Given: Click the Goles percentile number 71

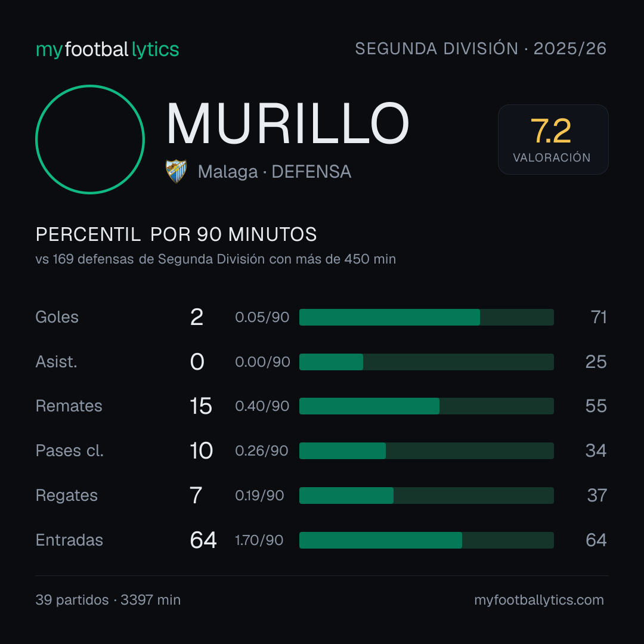Looking at the screenshot, I should point(599,317).
